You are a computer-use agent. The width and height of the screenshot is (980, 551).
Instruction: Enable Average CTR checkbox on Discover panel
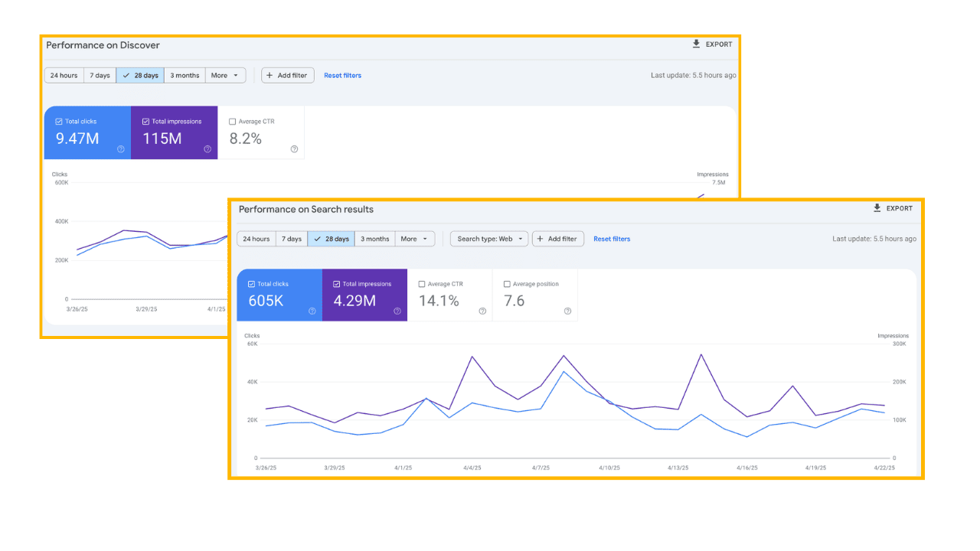[233, 121]
